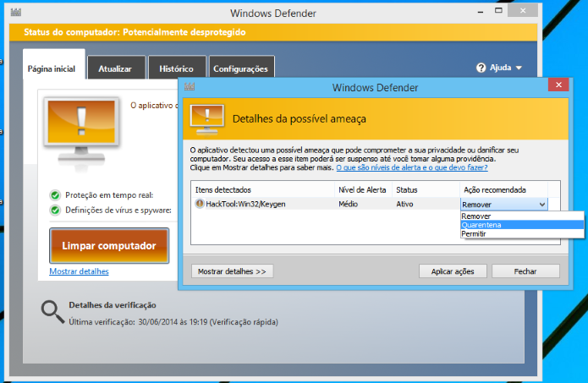Click the Última verificação date text
The height and width of the screenshot is (383, 588).
(173, 322)
